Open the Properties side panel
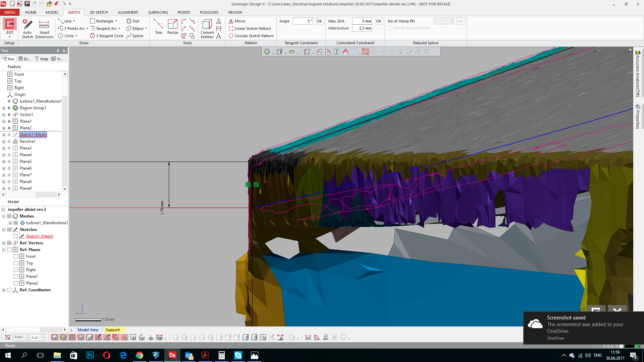This screenshot has width=644, height=362. pyautogui.click(x=638, y=117)
